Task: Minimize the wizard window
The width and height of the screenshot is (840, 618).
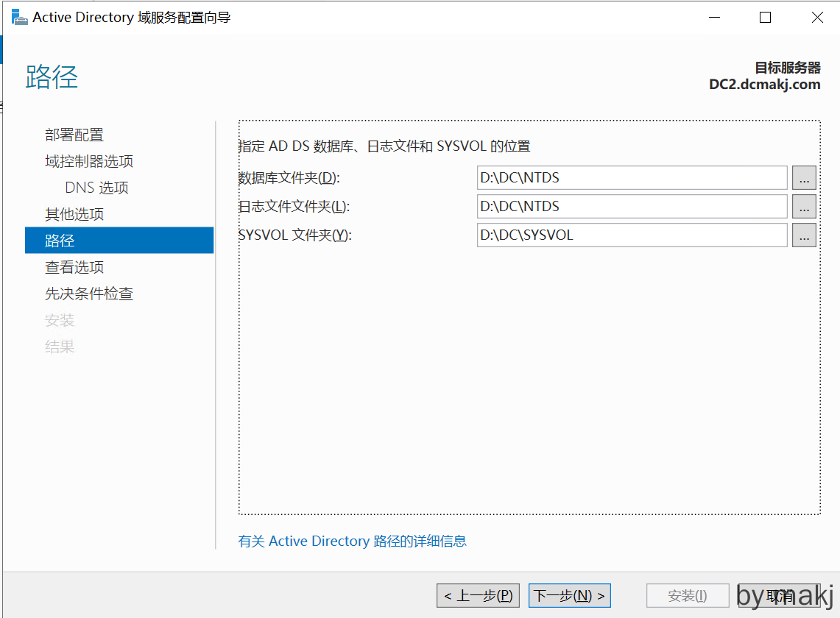Action: (x=713, y=18)
